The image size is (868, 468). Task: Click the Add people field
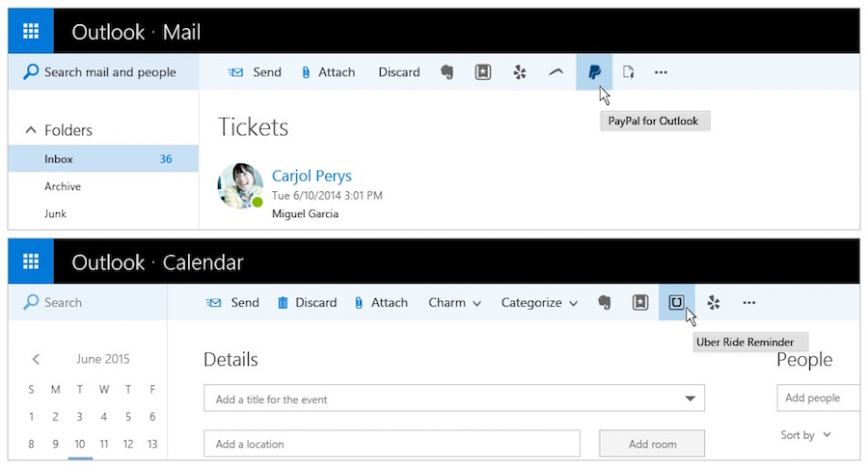point(819,398)
